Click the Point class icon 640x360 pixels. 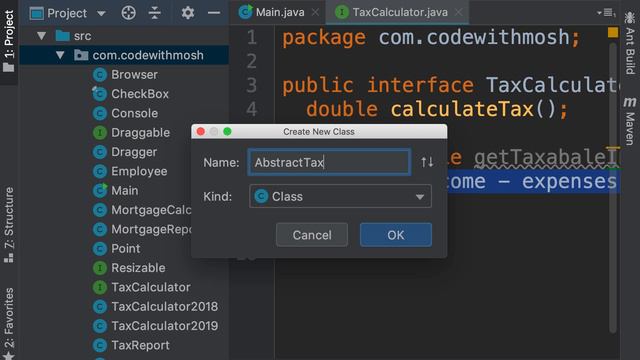coord(100,249)
